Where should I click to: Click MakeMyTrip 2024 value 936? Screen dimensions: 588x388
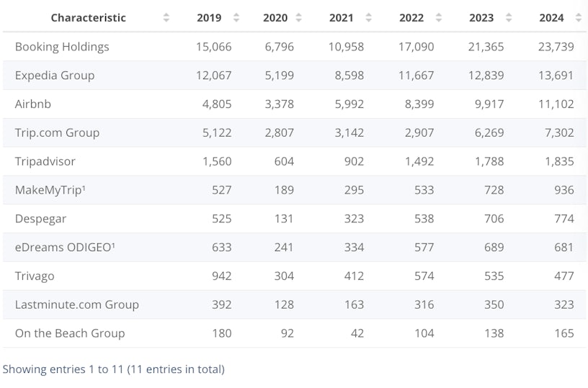point(564,190)
